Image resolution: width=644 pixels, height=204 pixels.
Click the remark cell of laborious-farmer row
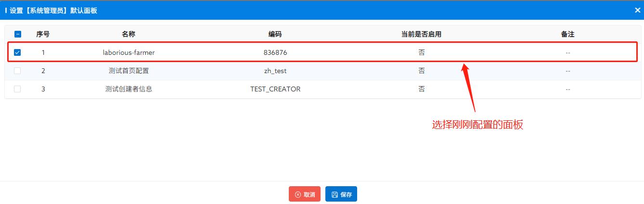coord(568,52)
